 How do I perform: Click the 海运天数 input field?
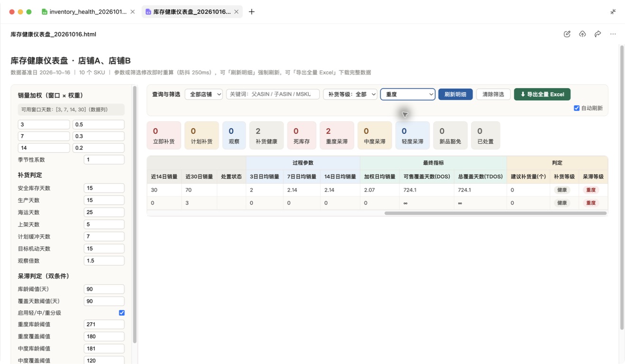point(104,212)
